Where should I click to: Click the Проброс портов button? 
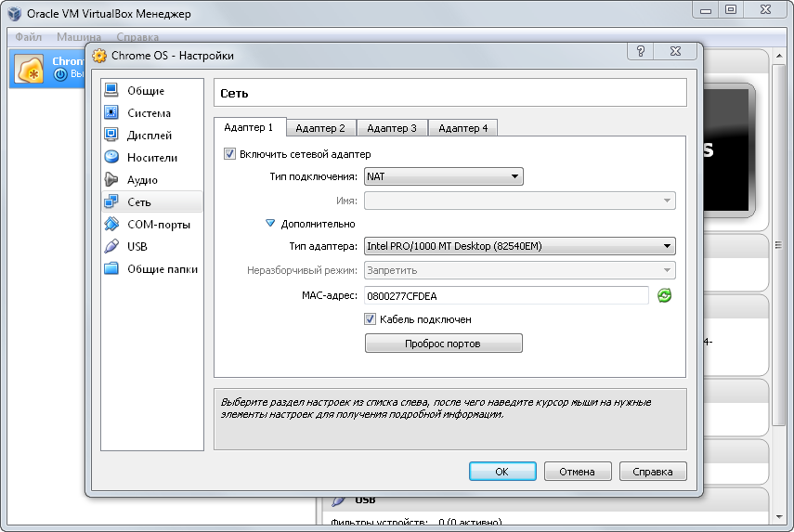point(444,344)
